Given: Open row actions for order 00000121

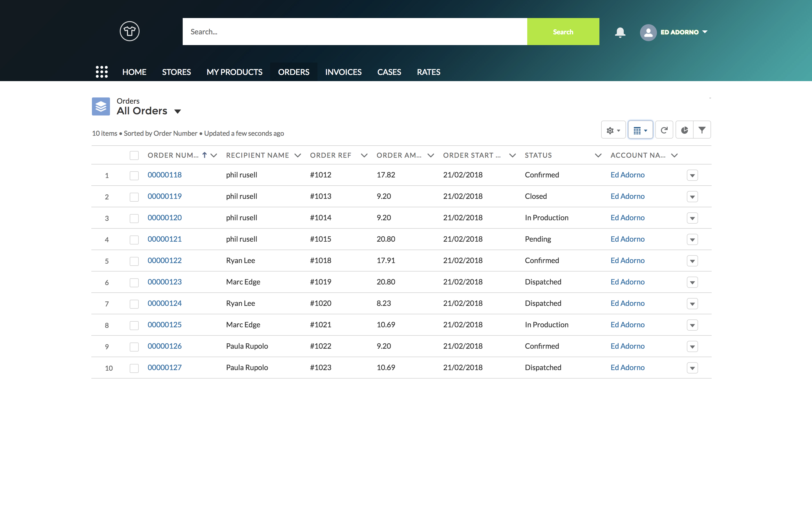Looking at the screenshot, I should 692,239.
